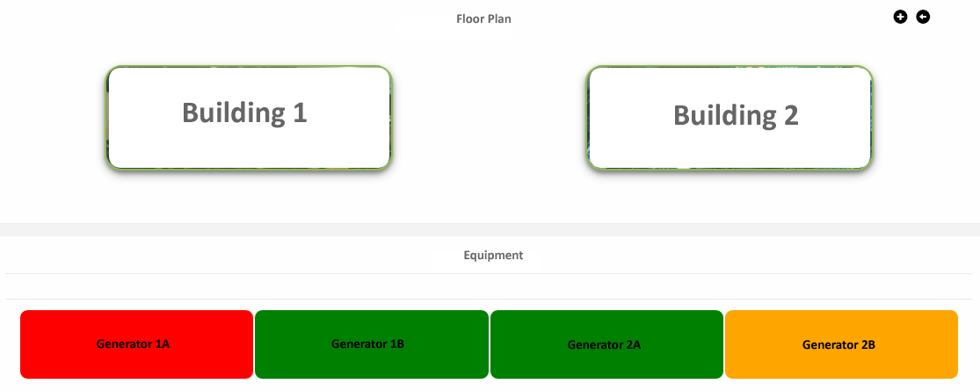Open the Building 1 floor plan

(x=248, y=118)
